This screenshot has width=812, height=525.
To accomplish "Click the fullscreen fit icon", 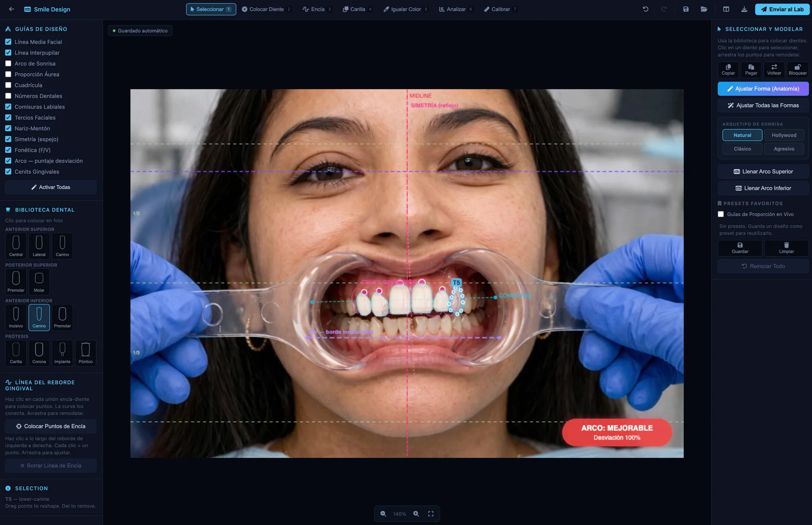I will pyautogui.click(x=431, y=514).
